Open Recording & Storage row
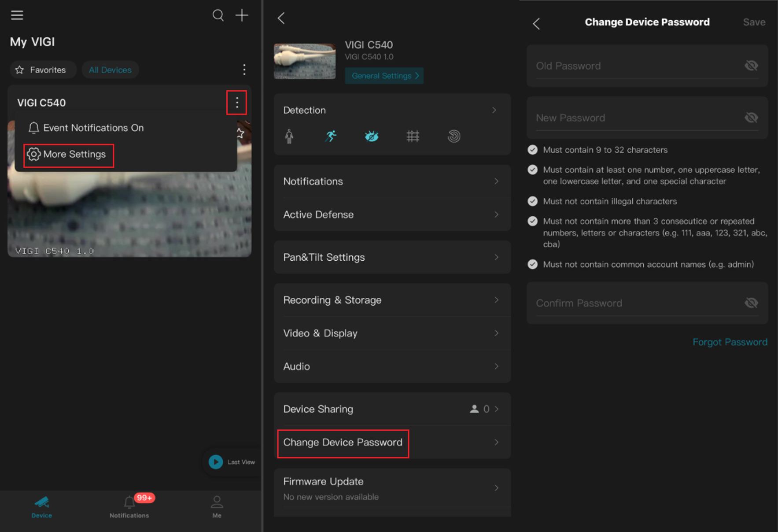 pos(392,300)
